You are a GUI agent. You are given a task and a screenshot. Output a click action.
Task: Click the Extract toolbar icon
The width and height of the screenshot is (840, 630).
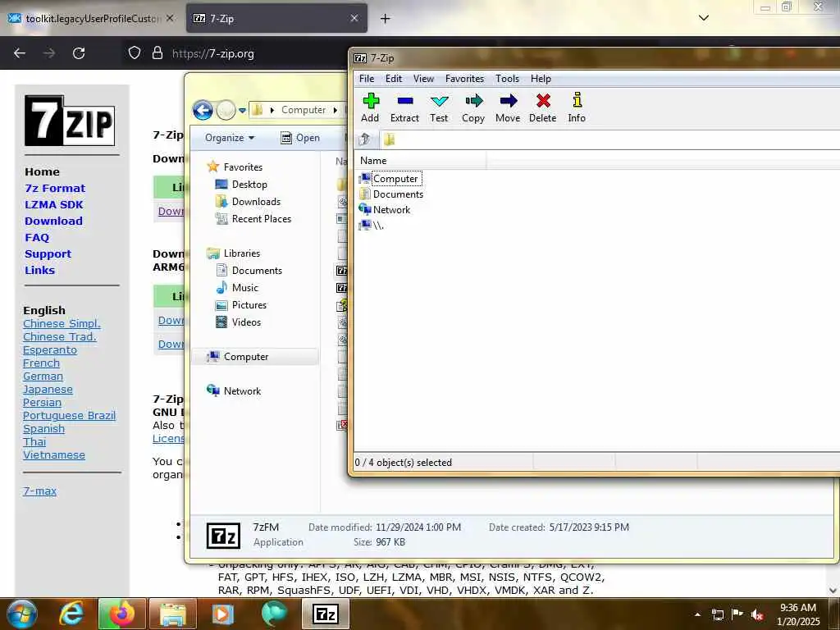click(x=404, y=107)
